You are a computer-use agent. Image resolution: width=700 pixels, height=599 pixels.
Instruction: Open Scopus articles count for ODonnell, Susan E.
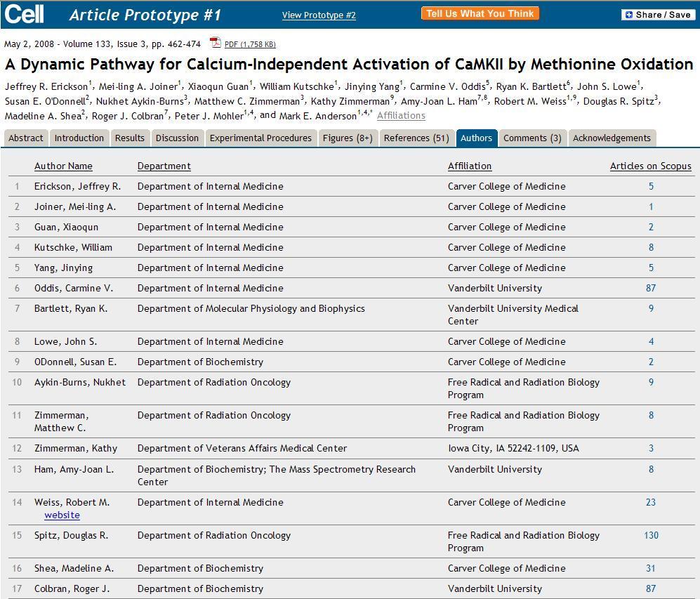click(x=651, y=362)
